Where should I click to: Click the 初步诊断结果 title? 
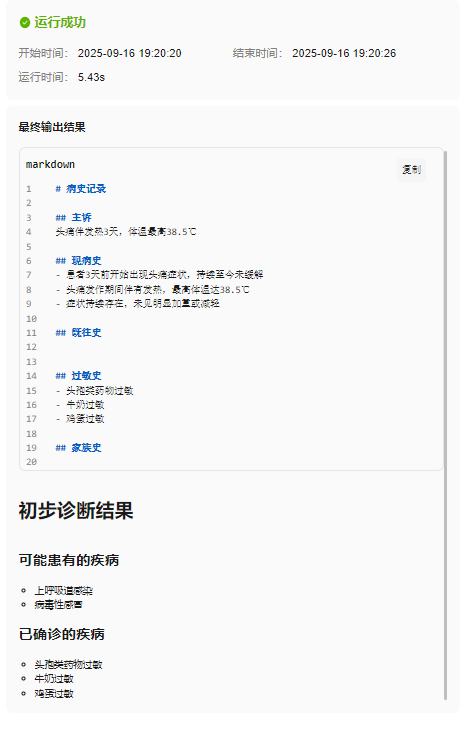pos(76,510)
